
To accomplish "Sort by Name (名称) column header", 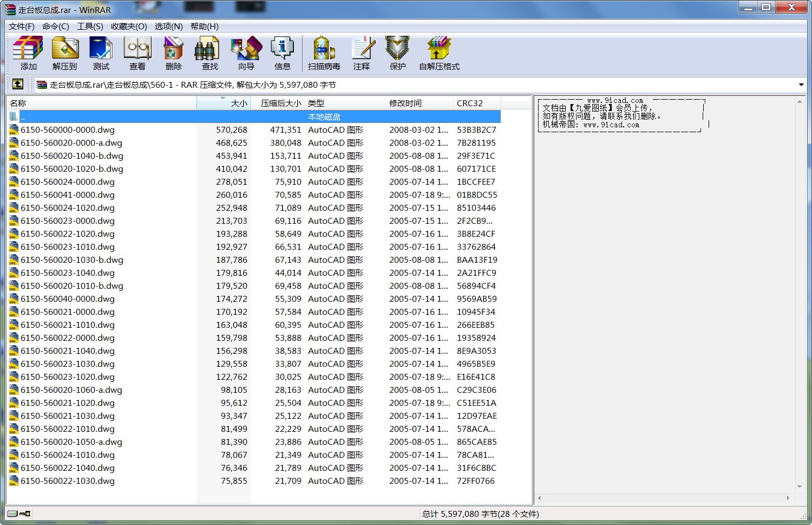I will click(101, 103).
